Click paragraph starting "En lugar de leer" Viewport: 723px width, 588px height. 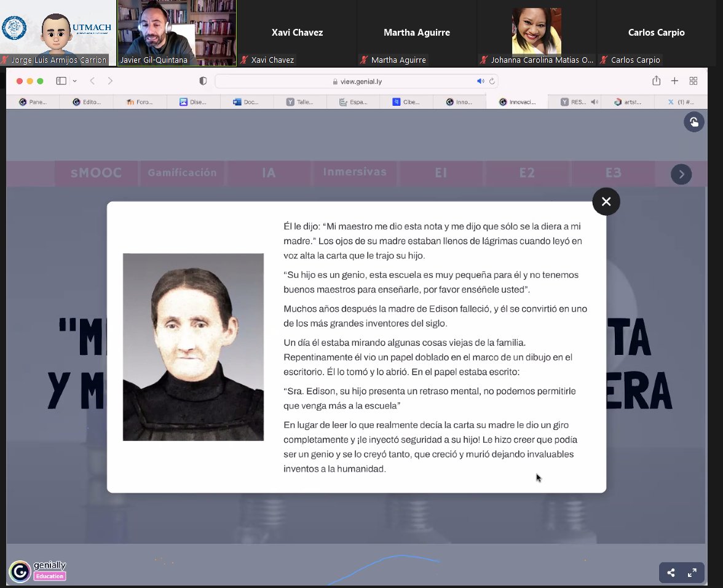(430, 447)
